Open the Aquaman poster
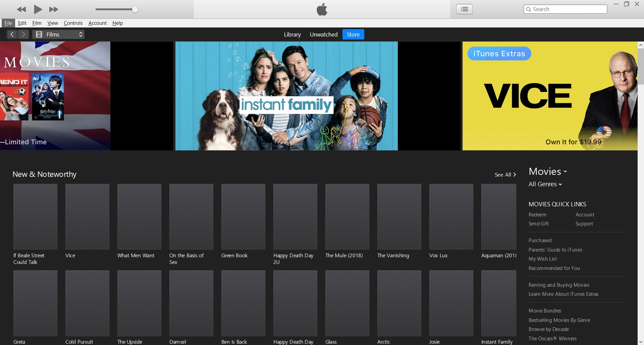Image resolution: width=644 pixels, height=345 pixels. [499, 217]
